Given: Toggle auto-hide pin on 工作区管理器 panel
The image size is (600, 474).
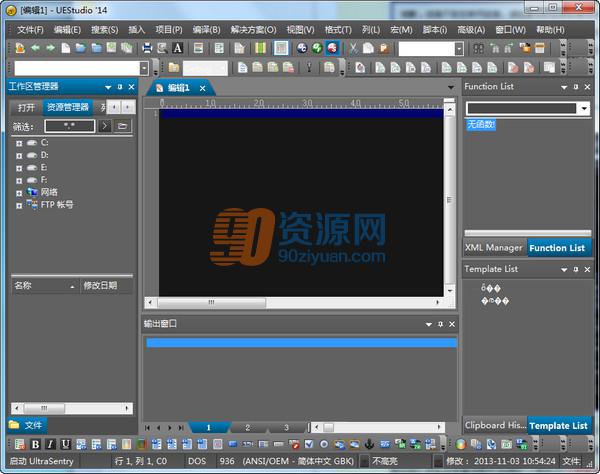Looking at the screenshot, I should (x=120, y=87).
